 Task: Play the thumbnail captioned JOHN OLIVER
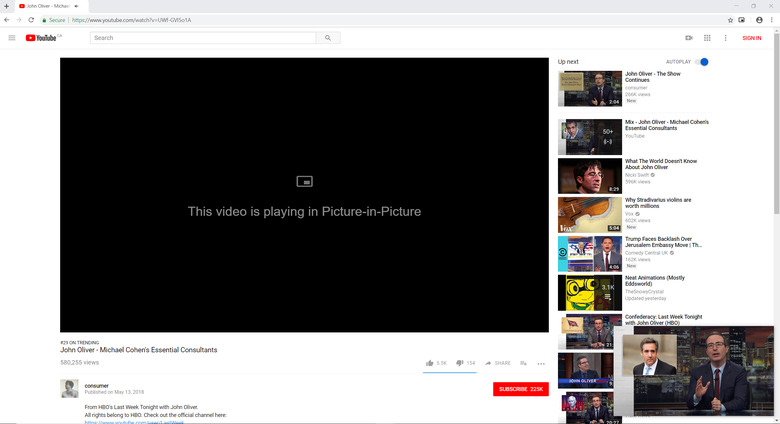click(585, 370)
